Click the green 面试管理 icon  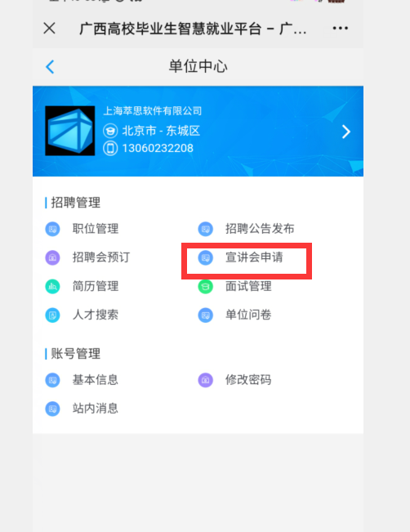click(x=206, y=286)
